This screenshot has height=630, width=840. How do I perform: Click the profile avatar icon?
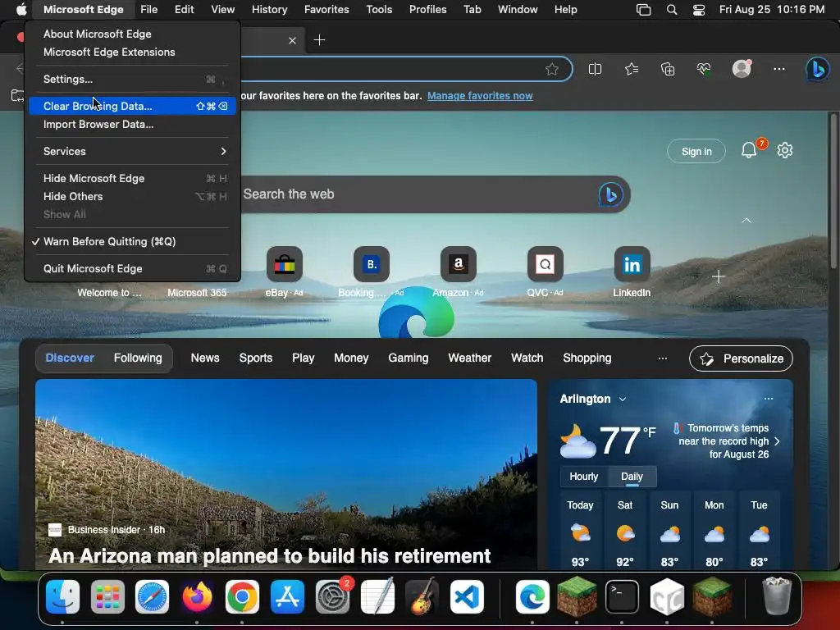click(742, 69)
